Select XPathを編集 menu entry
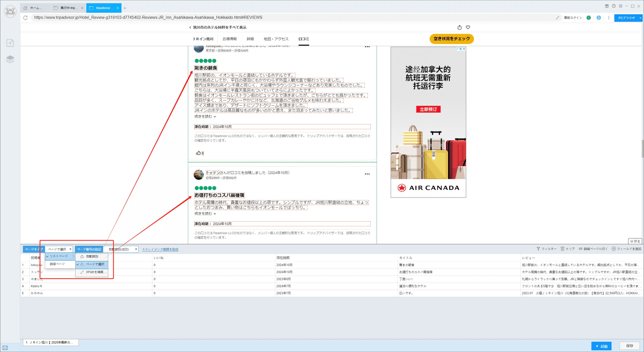Image resolution: width=644 pixels, height=352 pixels. pos(92,273)
